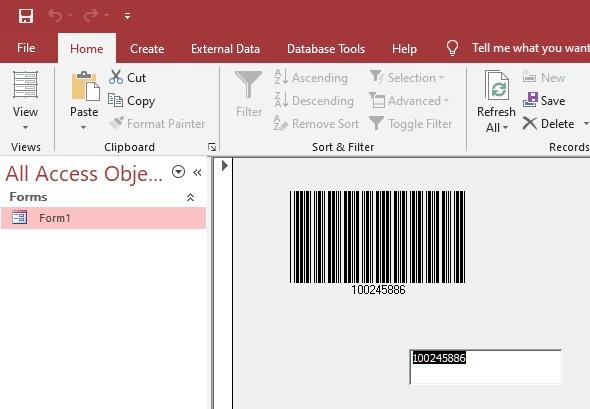Open the Clipboard dialog launcher
Viewport: 590px width, 409px height.
(x=212, y=147)
